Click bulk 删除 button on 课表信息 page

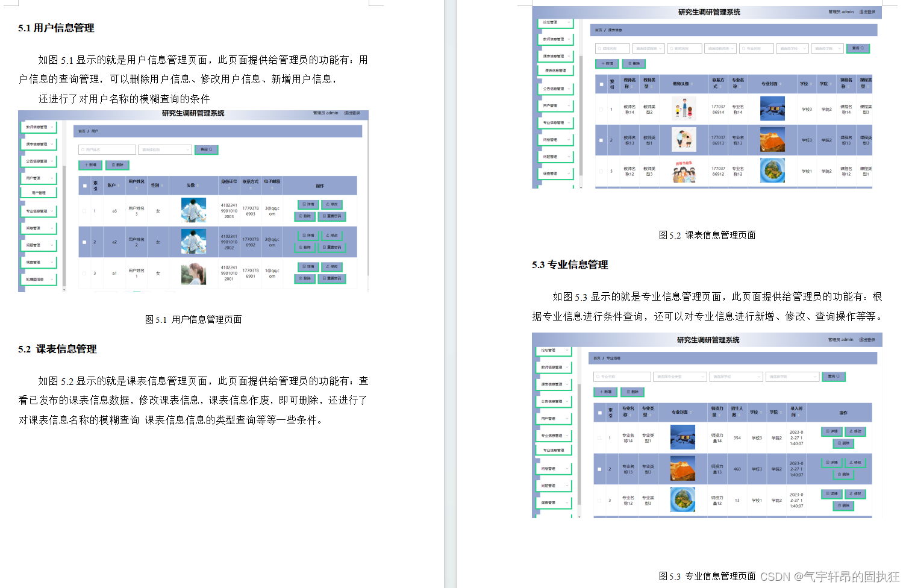634,63
